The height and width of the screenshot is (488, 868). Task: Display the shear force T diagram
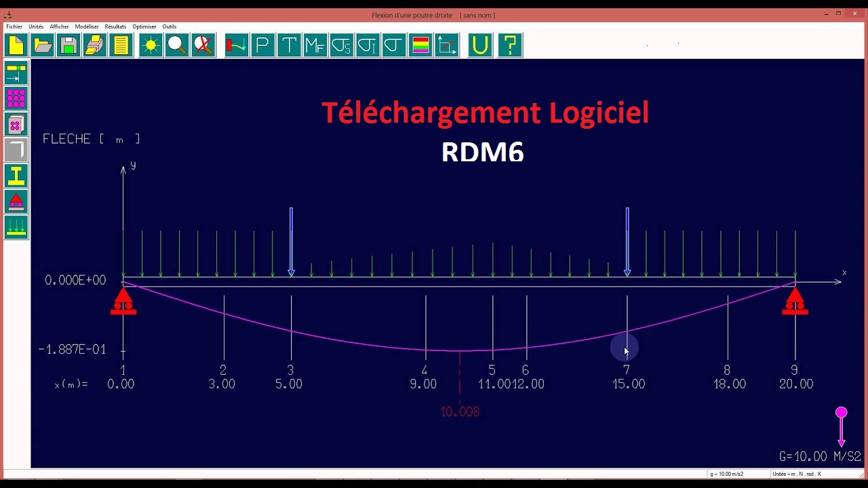pos(289,45)
